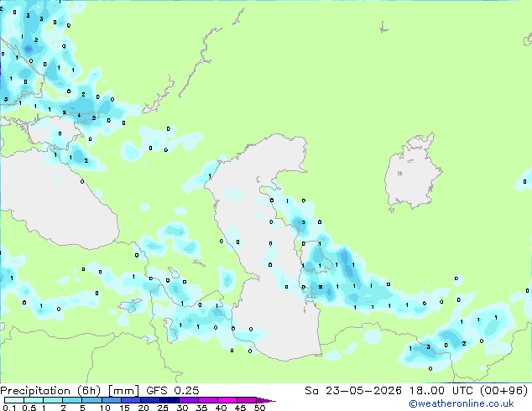532x411 pixels.
Task: Click the '50' legend scale value
Action: (259, 408)
